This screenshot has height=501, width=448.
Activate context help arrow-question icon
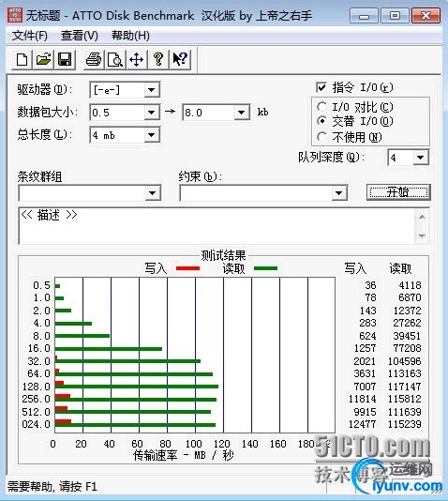coord(180,59)
